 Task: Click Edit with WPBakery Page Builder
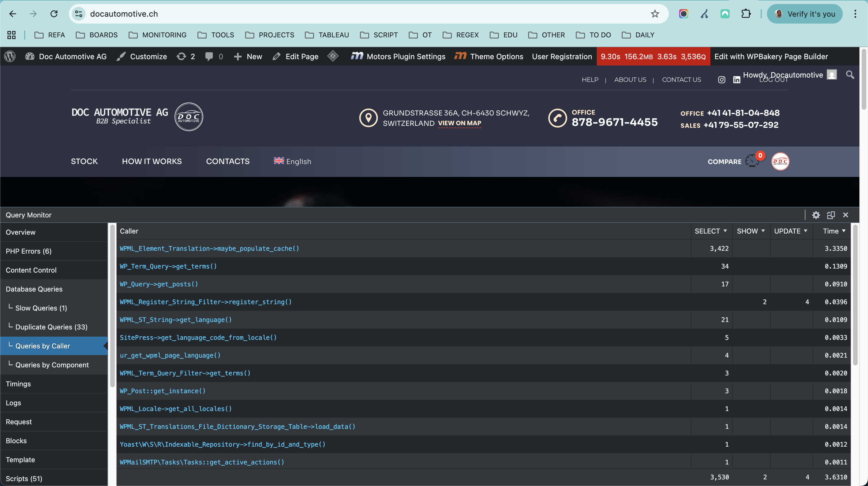point(771,56)
